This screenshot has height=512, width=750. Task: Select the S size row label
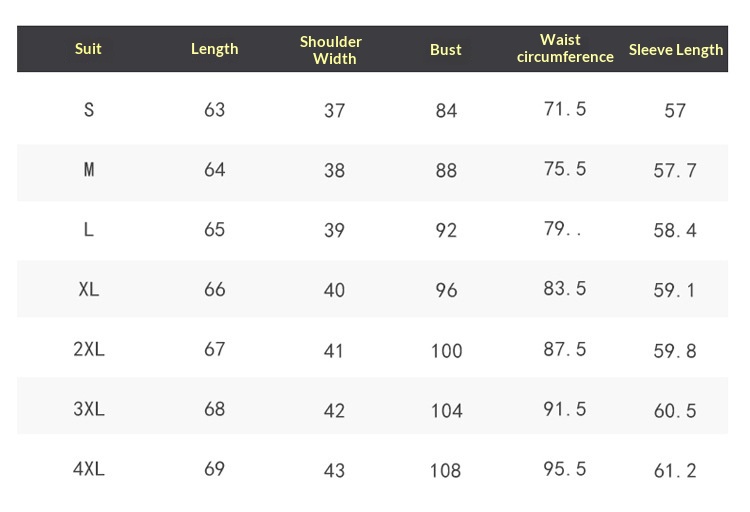tap(89, 110)
